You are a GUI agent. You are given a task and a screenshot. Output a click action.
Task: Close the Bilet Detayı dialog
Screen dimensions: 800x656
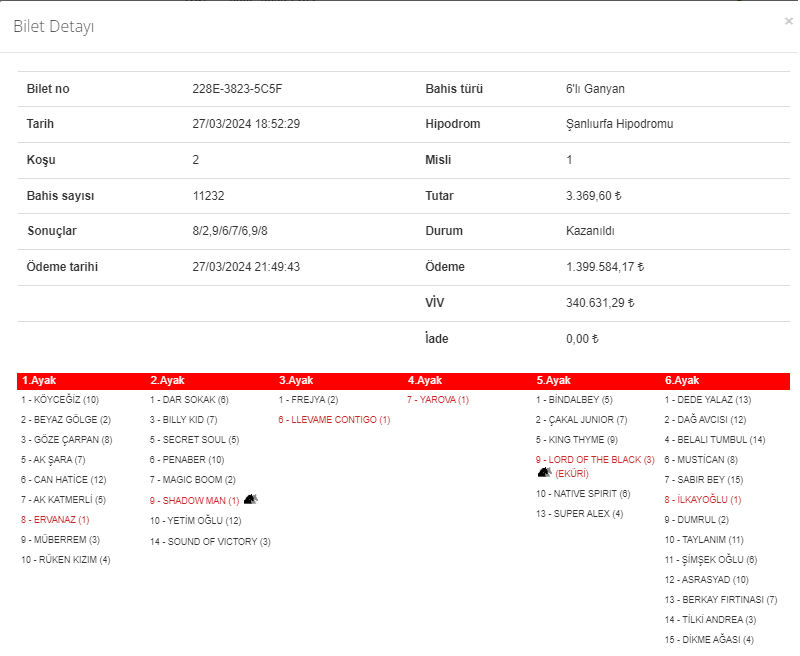788,21
